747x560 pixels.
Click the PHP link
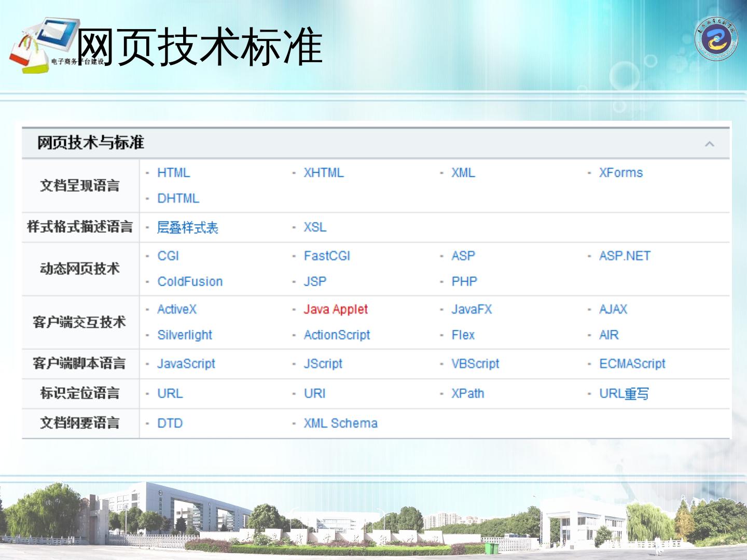click(464, 282)
